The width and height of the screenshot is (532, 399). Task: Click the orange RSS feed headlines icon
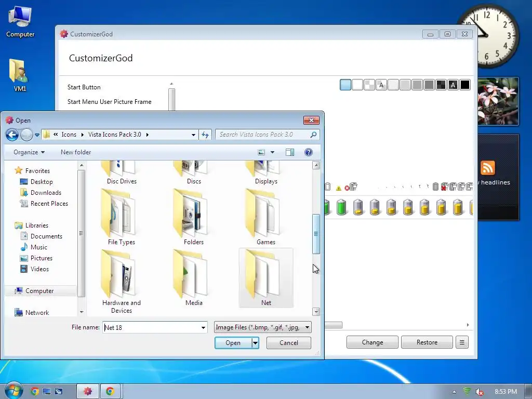(487, 168)
